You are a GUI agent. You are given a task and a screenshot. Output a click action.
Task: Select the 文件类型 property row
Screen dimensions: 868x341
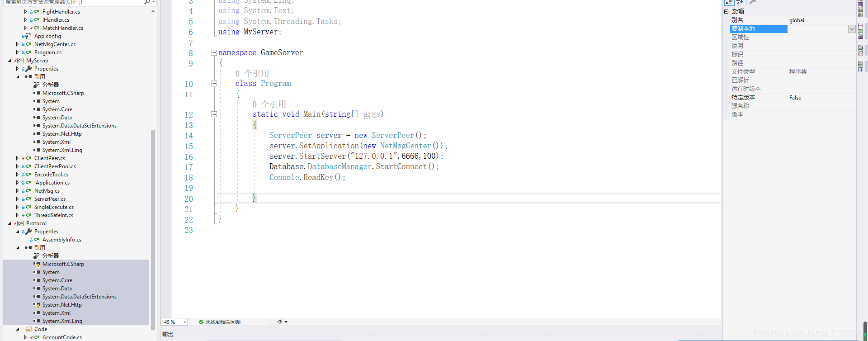click(793, 71)
